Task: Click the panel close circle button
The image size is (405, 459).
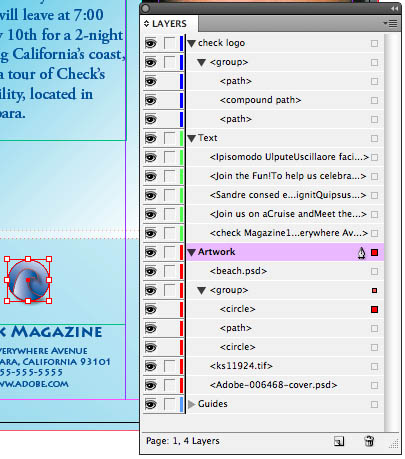Action: pyautogui.click(x=145, y=8)
